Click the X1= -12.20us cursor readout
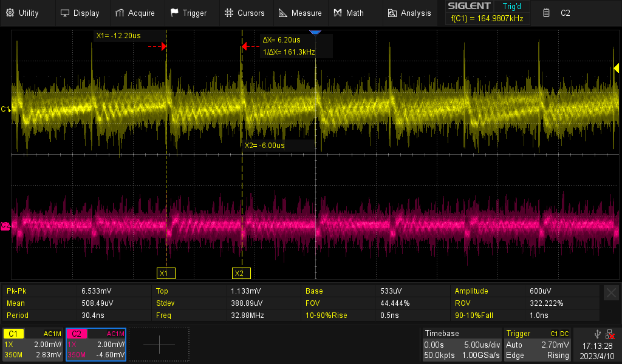 tap(118, 36)
